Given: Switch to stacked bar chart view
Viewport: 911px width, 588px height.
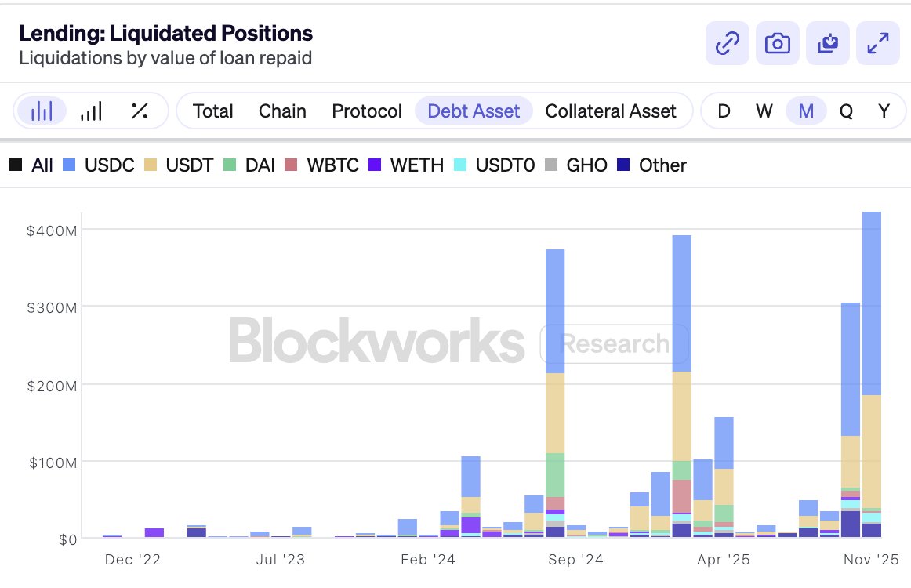Looking at the screenshot, I should [x=41, y=111].
